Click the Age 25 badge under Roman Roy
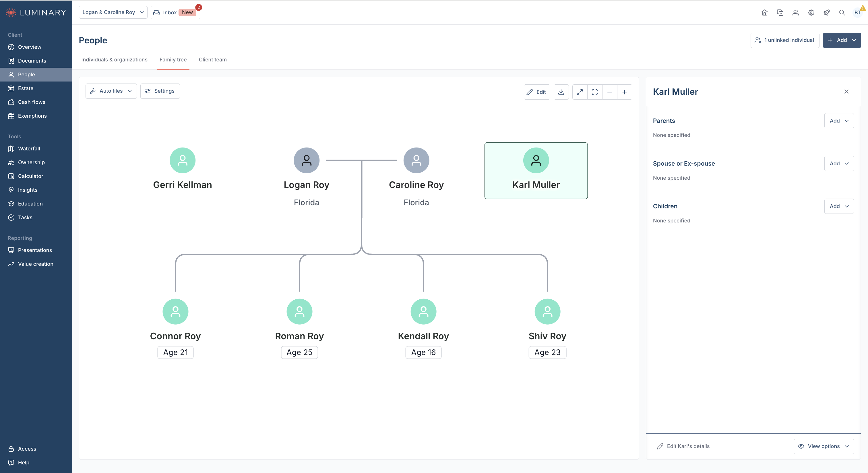 (299, 352)
